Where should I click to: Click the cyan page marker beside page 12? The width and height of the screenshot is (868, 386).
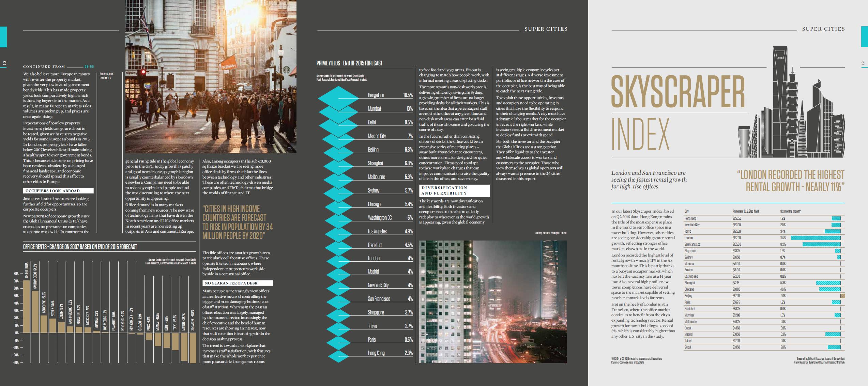(865, 37)
